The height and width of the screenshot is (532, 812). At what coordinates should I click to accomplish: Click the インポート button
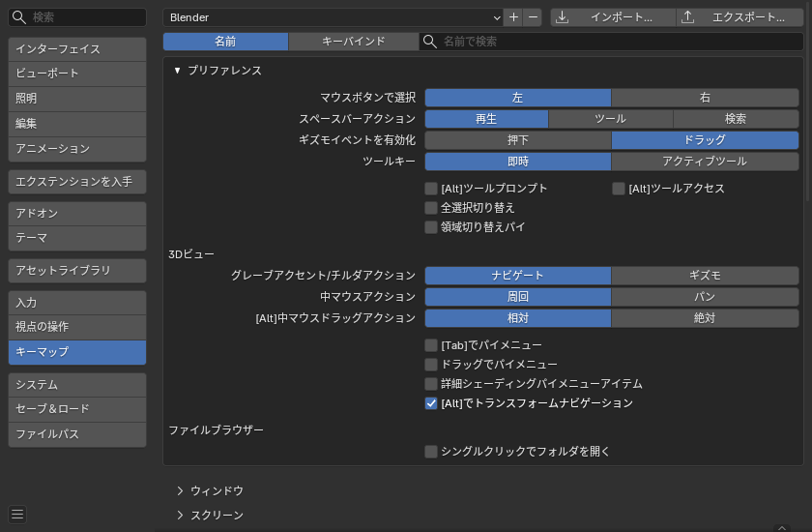click(x=613, y=17)
